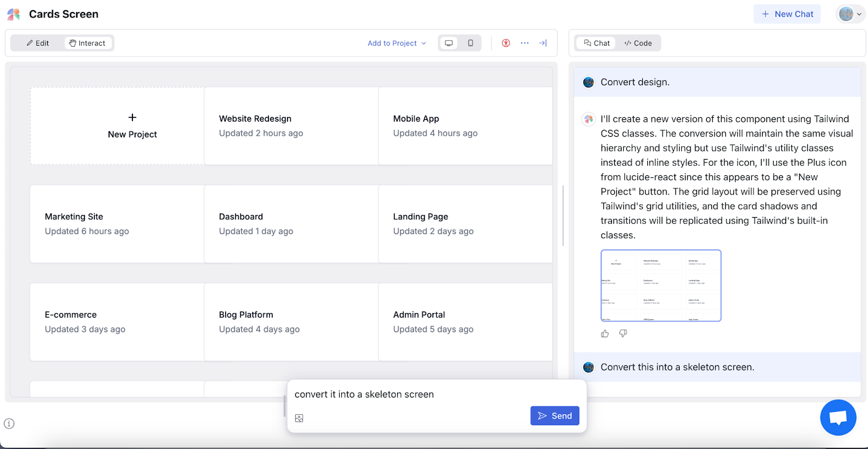Select mobile preview view
Screen dimensions: 868x449
pyautogui.click(x=470, y=43)
